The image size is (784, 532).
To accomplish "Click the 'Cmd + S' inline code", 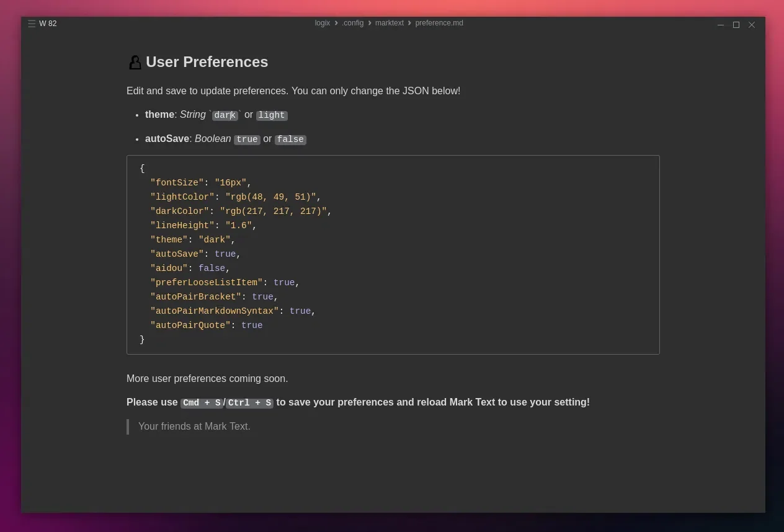I will click(202, 403).
